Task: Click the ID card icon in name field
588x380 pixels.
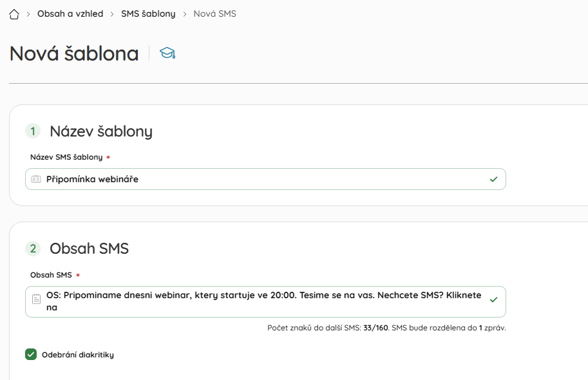Action: [36, 179]
